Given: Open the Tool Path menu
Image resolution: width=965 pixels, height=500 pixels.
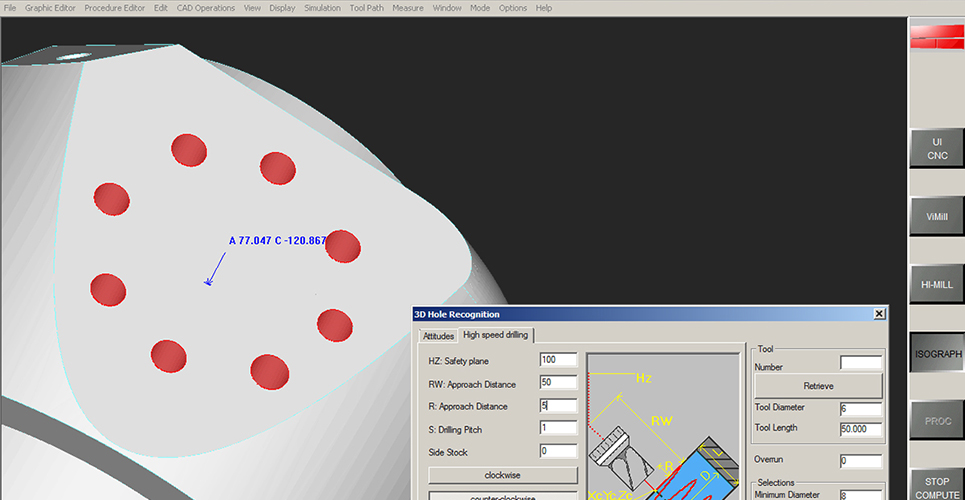Looking at the screenshot, I should tap(366, 8).
